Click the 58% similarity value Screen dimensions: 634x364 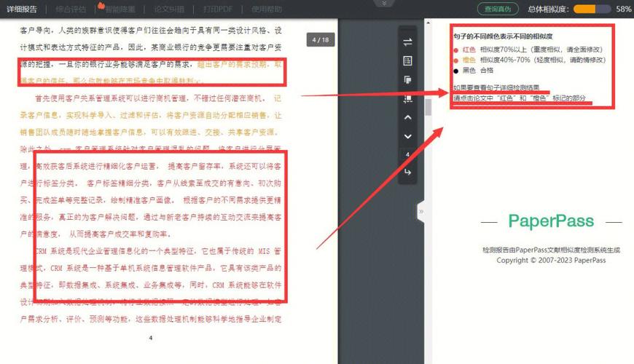[624, 9]
